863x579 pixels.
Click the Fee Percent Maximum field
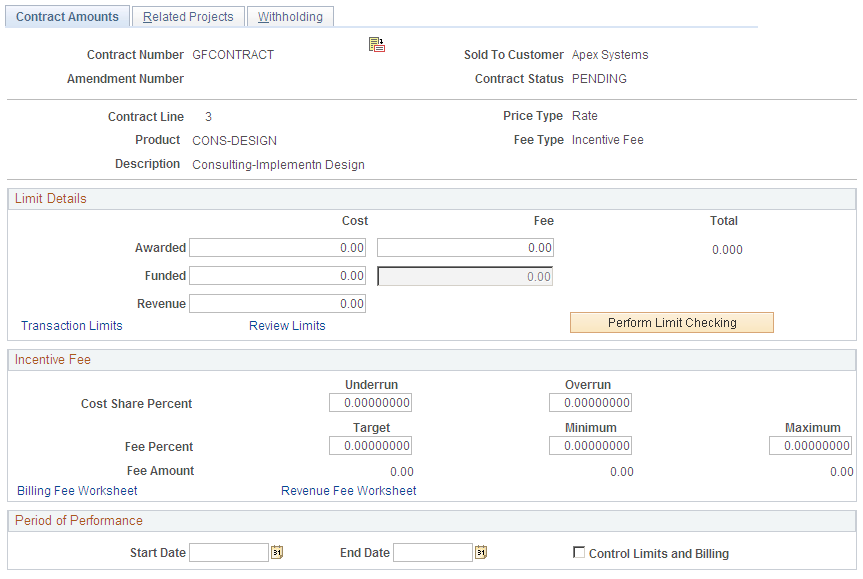coord(810,446)
